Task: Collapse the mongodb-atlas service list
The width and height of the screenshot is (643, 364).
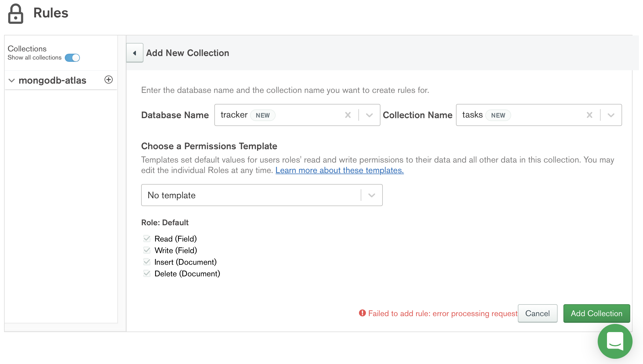Action: click(x=12, y=80)
